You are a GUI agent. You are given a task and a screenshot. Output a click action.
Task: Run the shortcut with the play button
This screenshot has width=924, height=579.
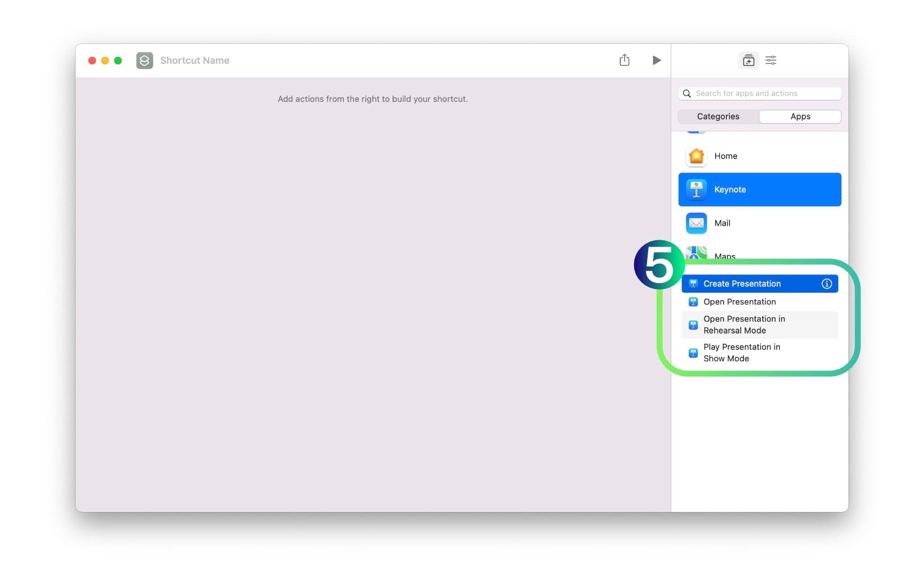coord(656,60)
